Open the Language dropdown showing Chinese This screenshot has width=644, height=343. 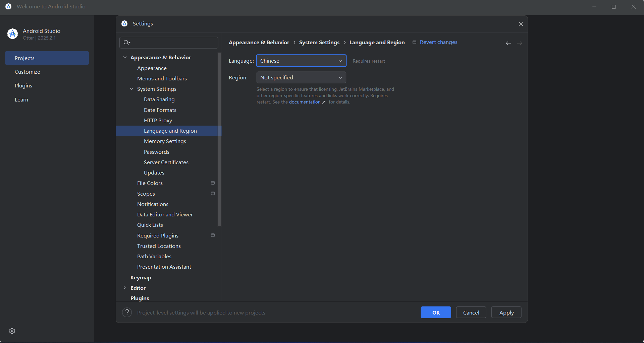(301, 61)
